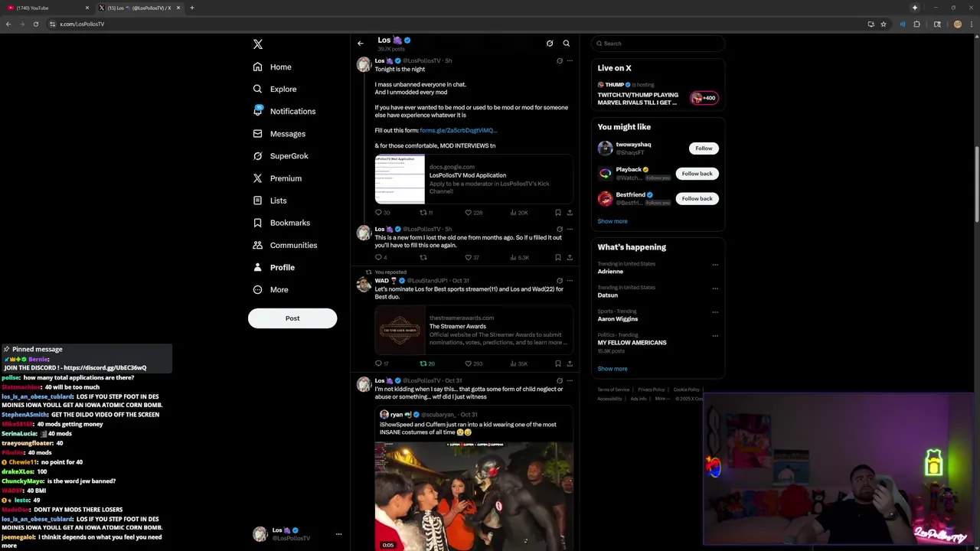Screen dimensions: 980x551
Task: Open the Profile page in sidebar
Action: [274, 267]
